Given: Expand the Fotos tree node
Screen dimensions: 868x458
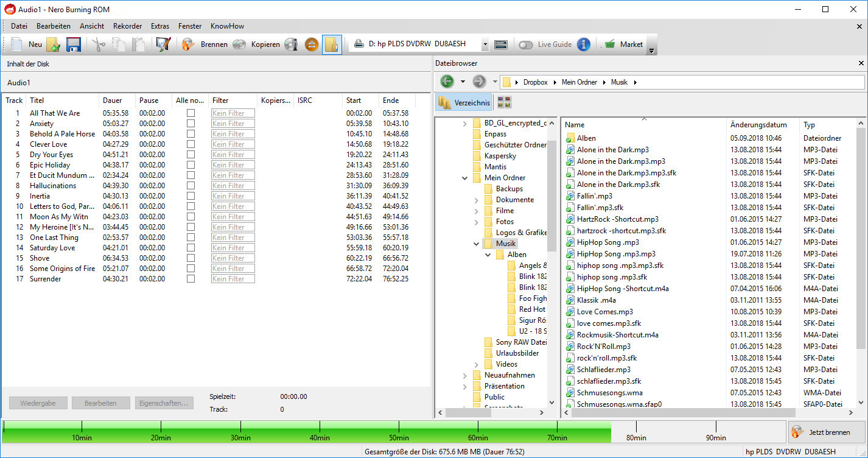Looking at the screenshot, I should [x=477, y=222].
